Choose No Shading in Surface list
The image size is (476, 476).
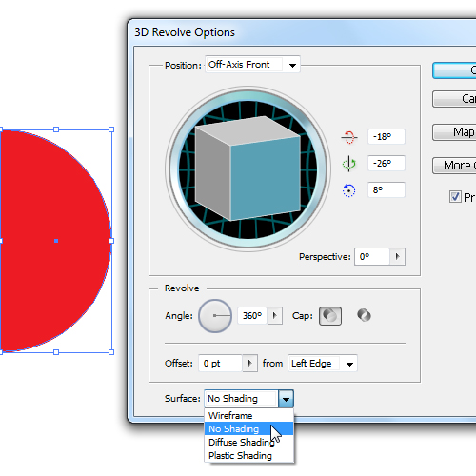(249, 428)
